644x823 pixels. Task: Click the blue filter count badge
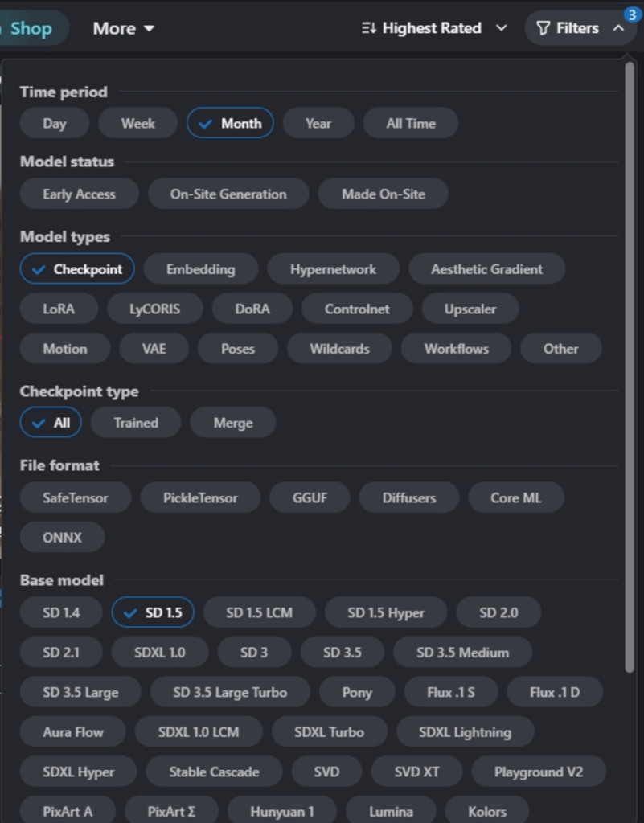pos(631,14)
